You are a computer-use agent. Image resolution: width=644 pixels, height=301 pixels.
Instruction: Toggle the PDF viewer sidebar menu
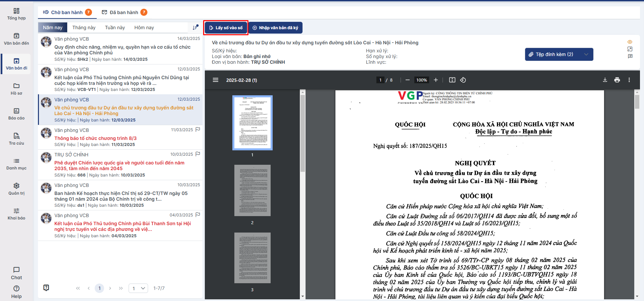(216, 80)
